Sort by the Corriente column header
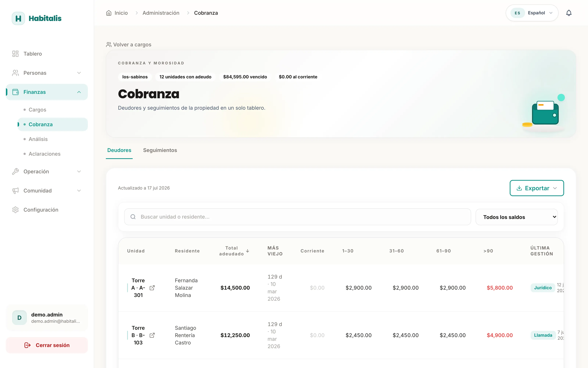The width and height of the screenshot is (588, 368). pyautogui.click(x=312, y=251)
